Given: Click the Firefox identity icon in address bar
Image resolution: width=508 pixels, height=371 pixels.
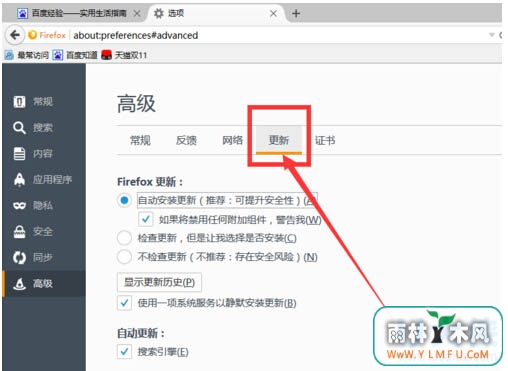Looking at the screenshot, I should (x=33, y=35).
